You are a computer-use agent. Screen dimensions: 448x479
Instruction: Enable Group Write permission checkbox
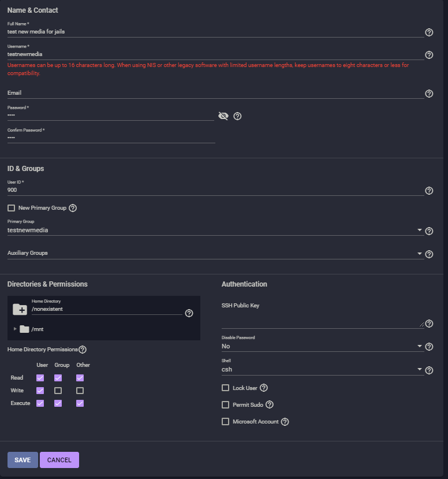pos(58,391)
